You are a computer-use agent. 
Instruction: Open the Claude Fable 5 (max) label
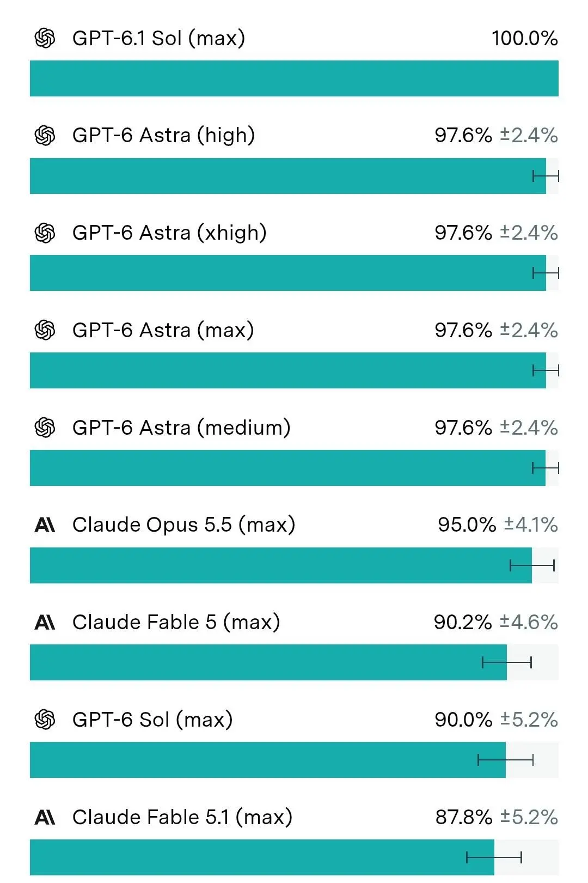pos(176,622)
